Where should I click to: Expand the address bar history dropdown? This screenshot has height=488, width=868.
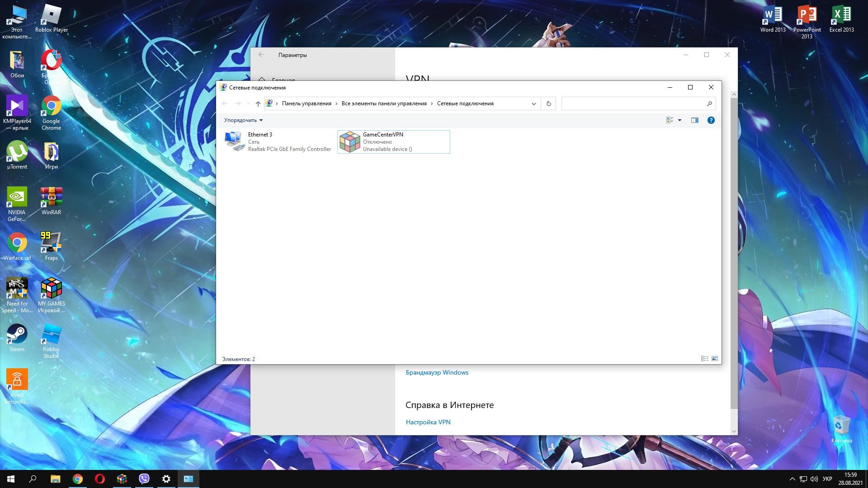[x=533, y=104]
